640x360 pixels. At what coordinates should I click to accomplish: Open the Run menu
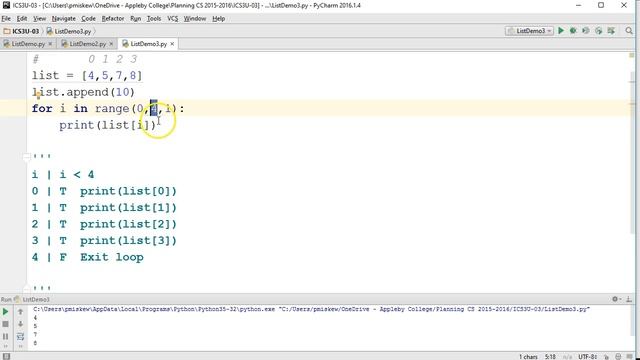[x=136, y=18]
